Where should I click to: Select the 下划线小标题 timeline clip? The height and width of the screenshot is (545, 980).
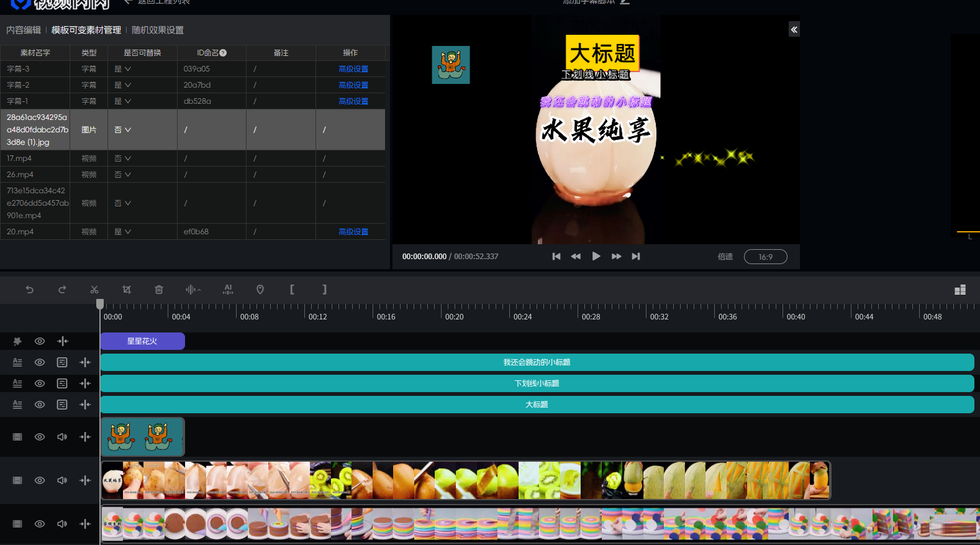coord(537,383)
